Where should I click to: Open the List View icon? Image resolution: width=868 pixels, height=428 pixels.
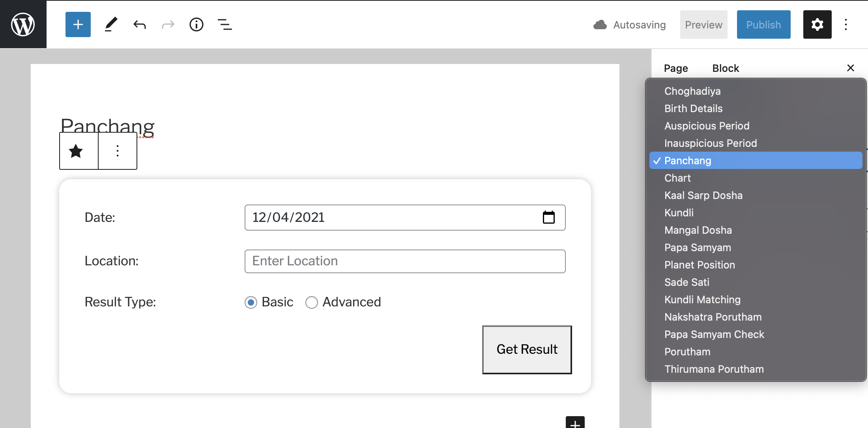(x=224, y=24)
